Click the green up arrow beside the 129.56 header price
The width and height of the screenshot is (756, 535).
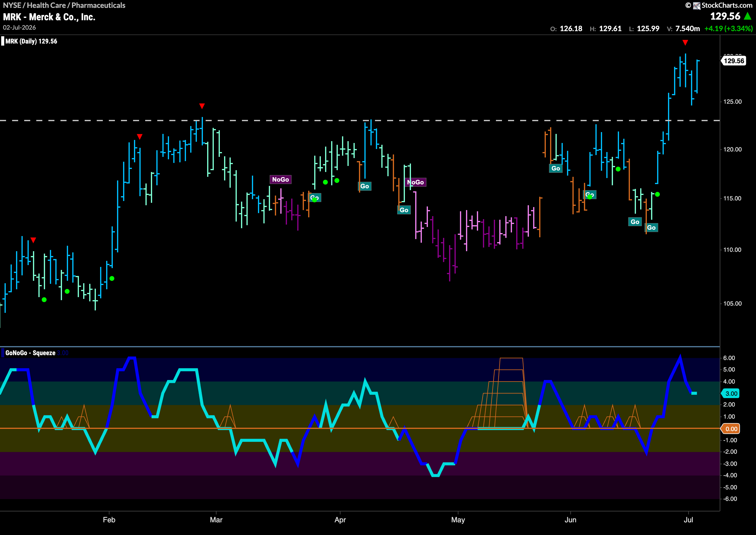(748, 16)
